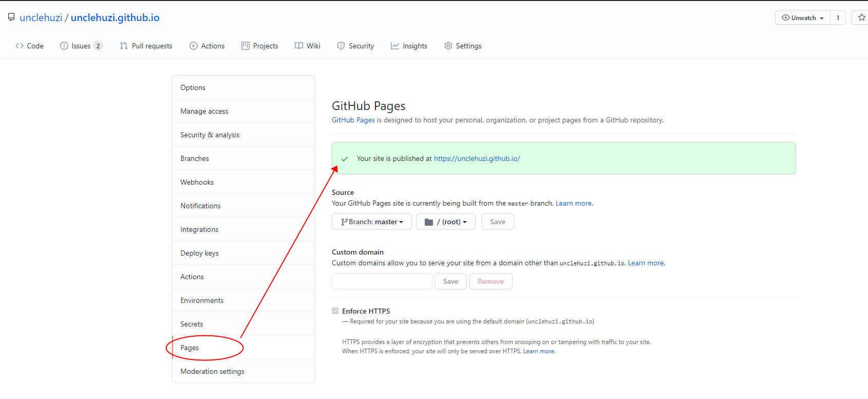The width and height of the screenshot is (868, 399).
Task: Open Webhooks settings
Action: [x=243, y=182]
